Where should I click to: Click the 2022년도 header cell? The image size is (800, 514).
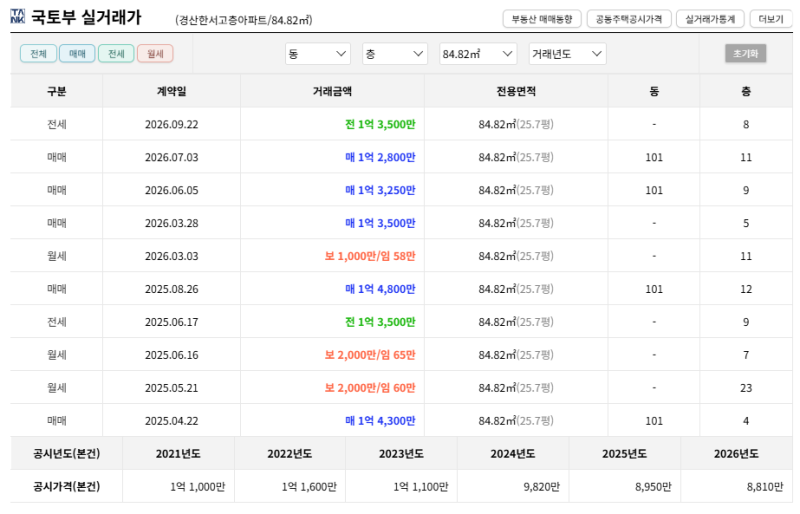point(290,454)
